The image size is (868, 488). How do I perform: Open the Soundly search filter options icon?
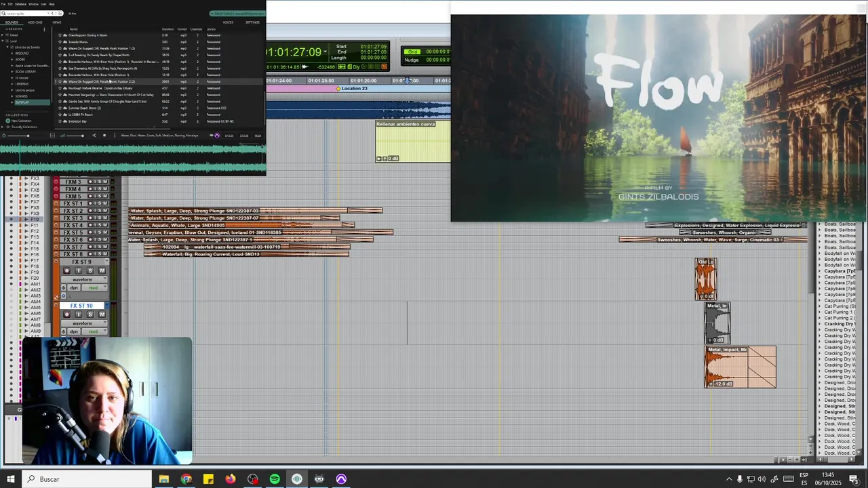pyautogui.click(x=60, y=14)
